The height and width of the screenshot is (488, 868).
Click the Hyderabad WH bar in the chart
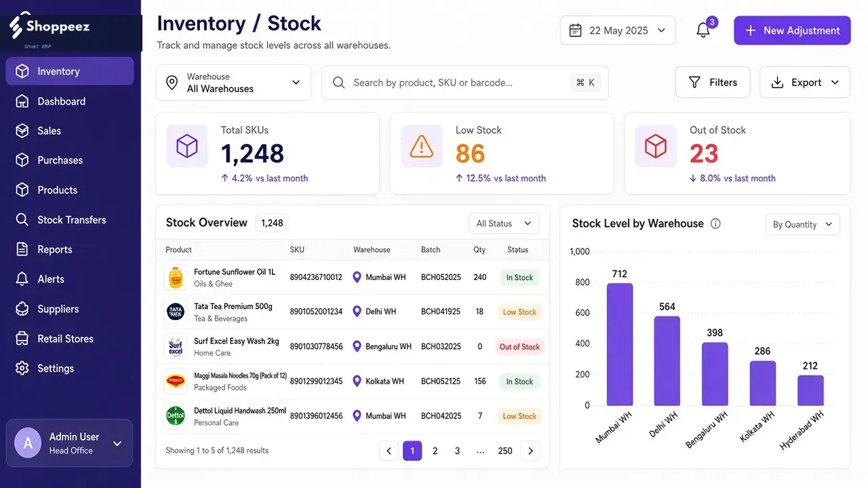point(810,390)
